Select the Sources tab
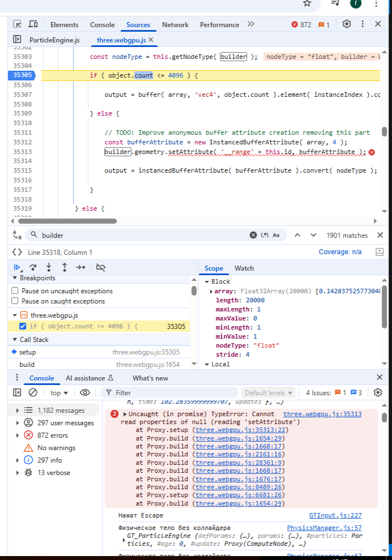 (x=138, y=25)
